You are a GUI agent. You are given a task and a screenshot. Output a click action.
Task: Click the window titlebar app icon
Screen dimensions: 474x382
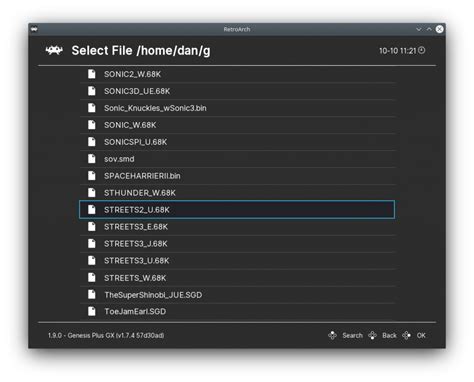coord(34,29)
